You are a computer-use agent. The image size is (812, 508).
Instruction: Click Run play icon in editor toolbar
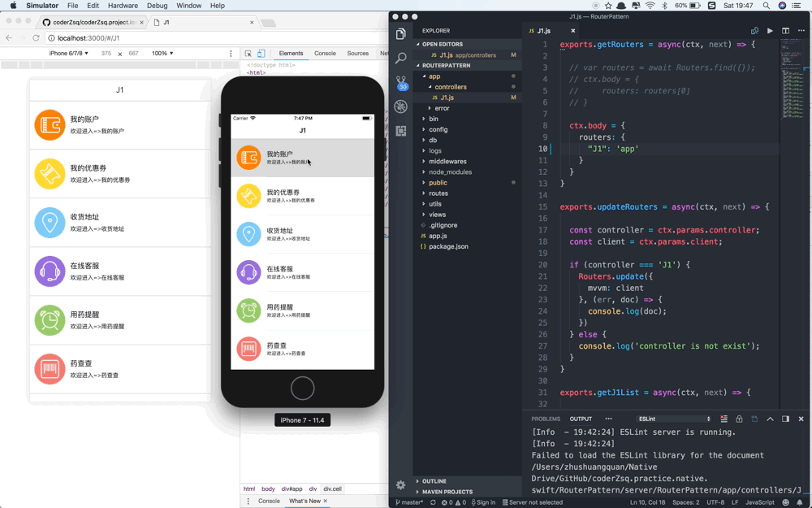point(770,31)
